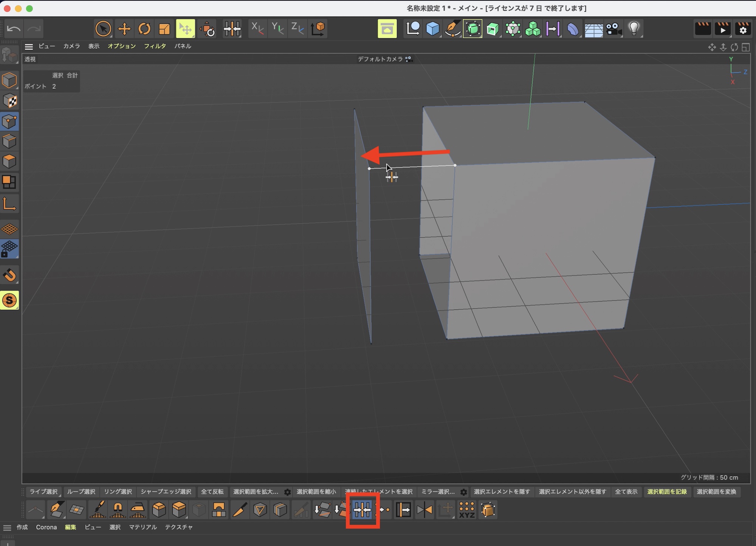Open the マテリアル menu at the bottom

(x=143, y=527)
